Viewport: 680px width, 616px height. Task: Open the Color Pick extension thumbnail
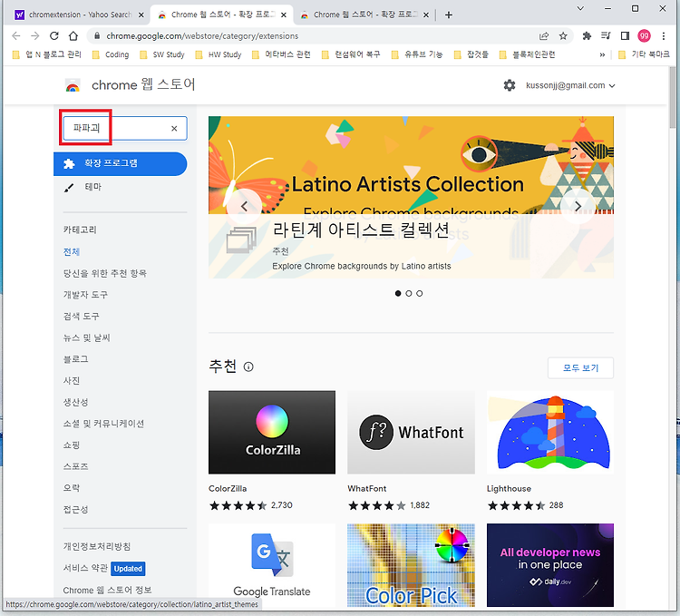click(411, 565)
